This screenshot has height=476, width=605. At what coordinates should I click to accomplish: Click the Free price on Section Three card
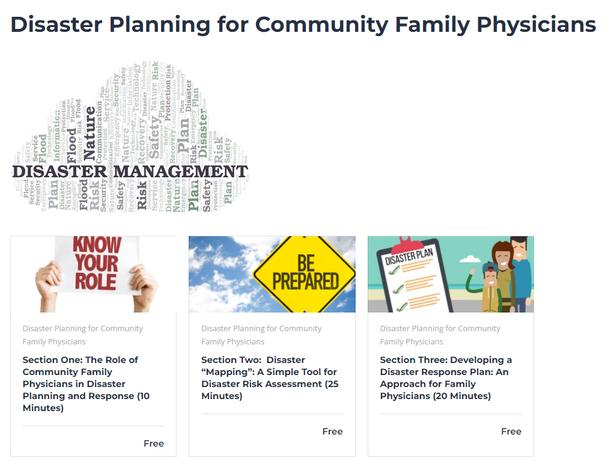pyautogui.click(x=511, y=432)
